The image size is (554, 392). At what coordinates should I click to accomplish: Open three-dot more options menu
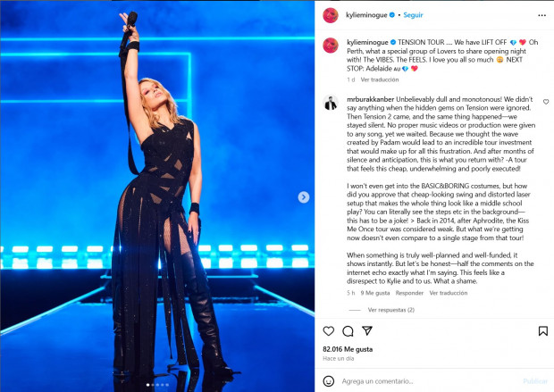tap(542, 15)
